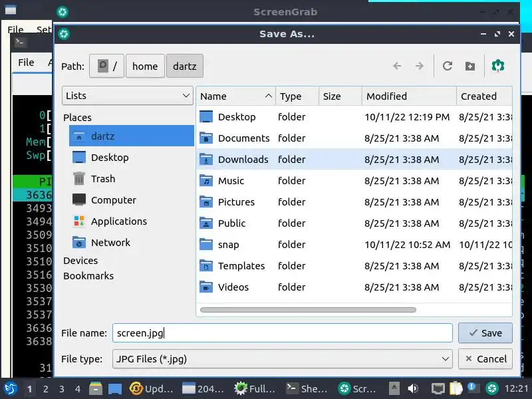
Task: Click the snap modified date 10/11/22 10:52 AM
Action: pyautogui.click(x=407, y=245)
